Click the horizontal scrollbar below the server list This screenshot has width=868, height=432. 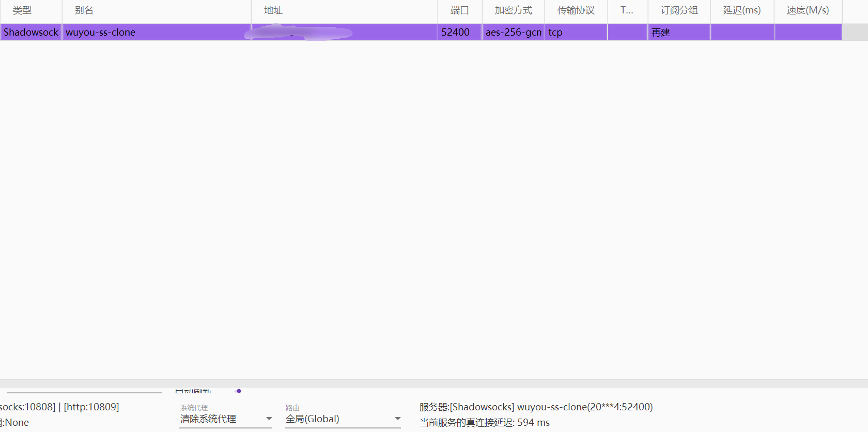click(x=434, y=383)
